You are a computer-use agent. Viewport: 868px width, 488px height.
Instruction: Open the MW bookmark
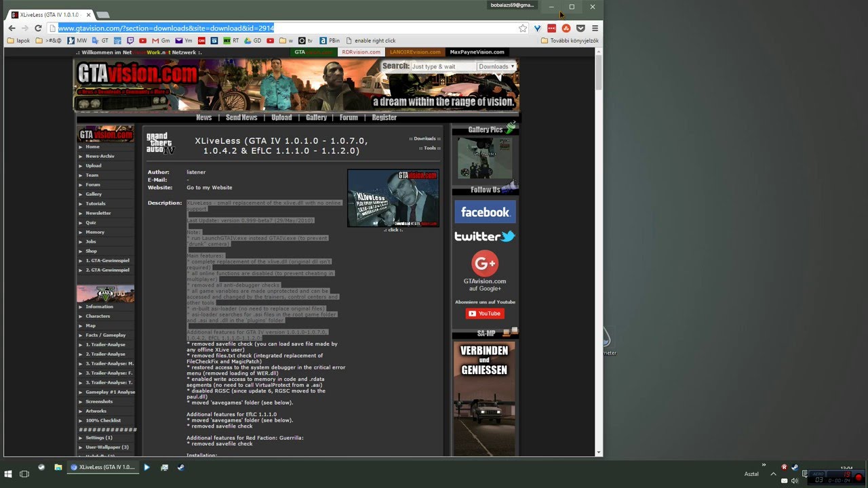(x=77, y=41)
